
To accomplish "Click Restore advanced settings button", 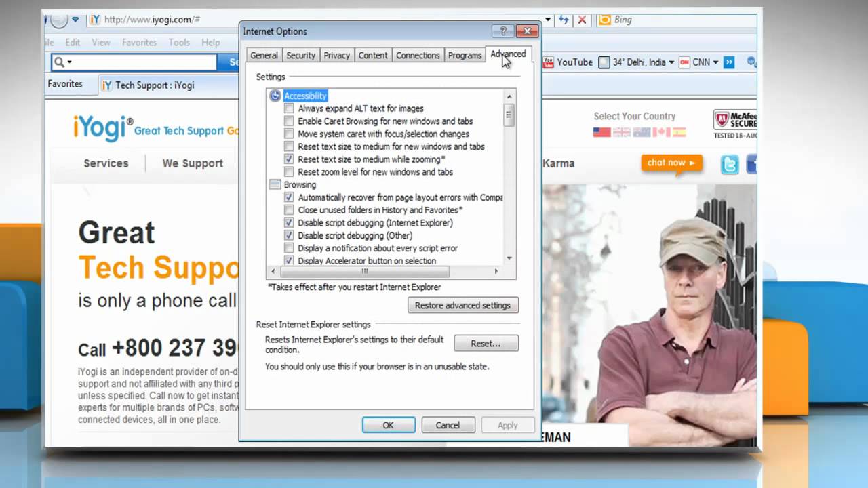I will tap(463, 306).
